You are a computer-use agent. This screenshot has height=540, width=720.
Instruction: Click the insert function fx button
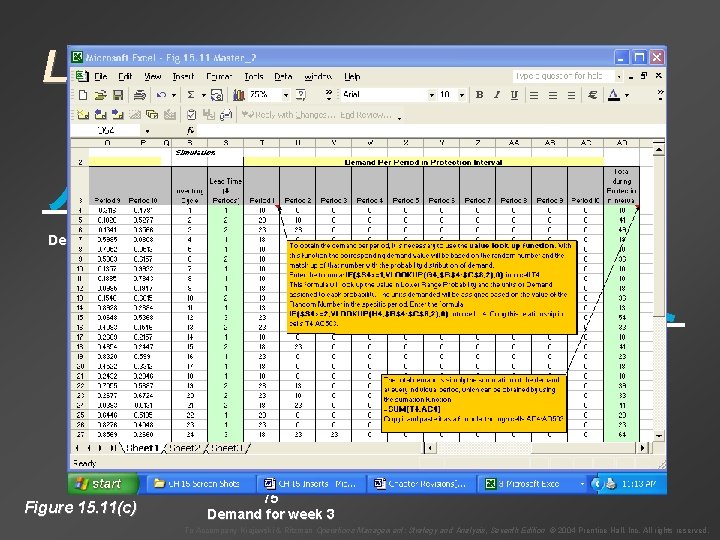[x=191, y=131]
